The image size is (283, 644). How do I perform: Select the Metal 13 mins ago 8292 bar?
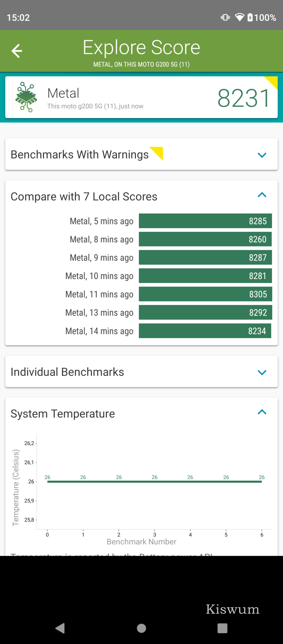(x=205, y=313)
